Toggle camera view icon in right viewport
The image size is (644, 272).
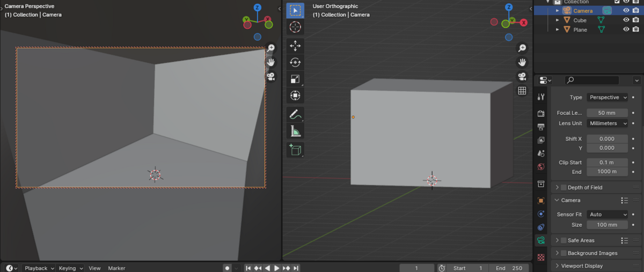point(522,76)
